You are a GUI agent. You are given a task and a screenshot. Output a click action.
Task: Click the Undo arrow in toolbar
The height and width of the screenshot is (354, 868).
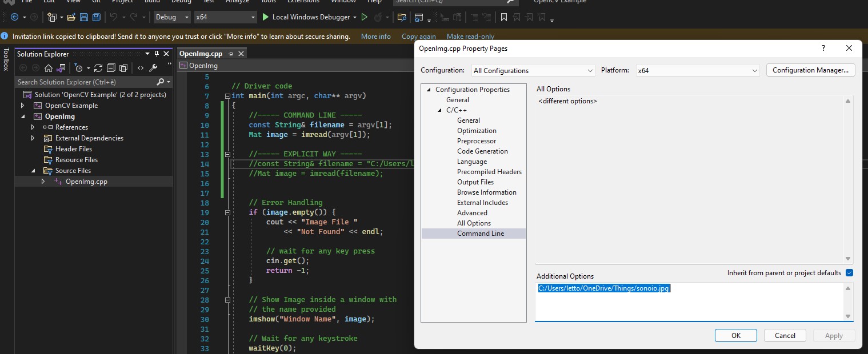point(113,17)
